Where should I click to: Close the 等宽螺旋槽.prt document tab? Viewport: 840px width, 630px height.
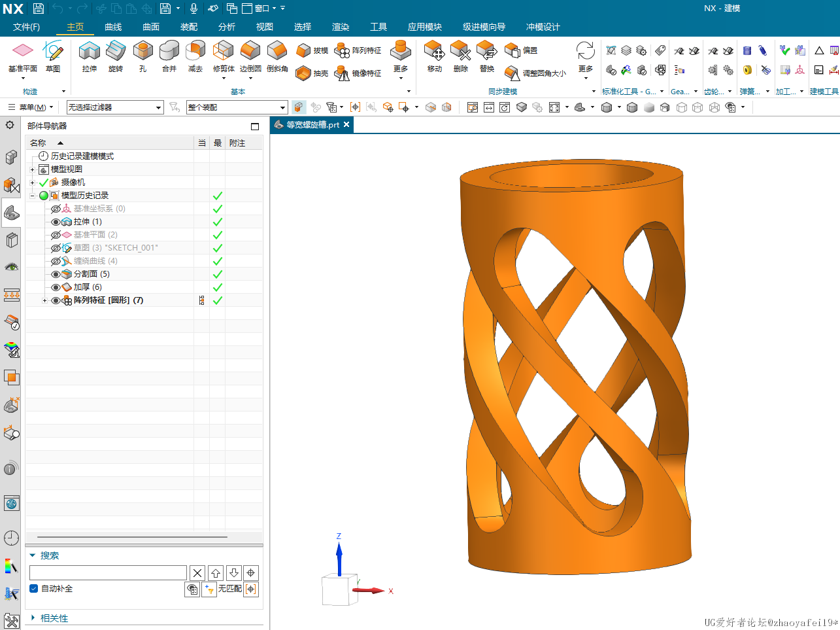(x=346, y=124)
